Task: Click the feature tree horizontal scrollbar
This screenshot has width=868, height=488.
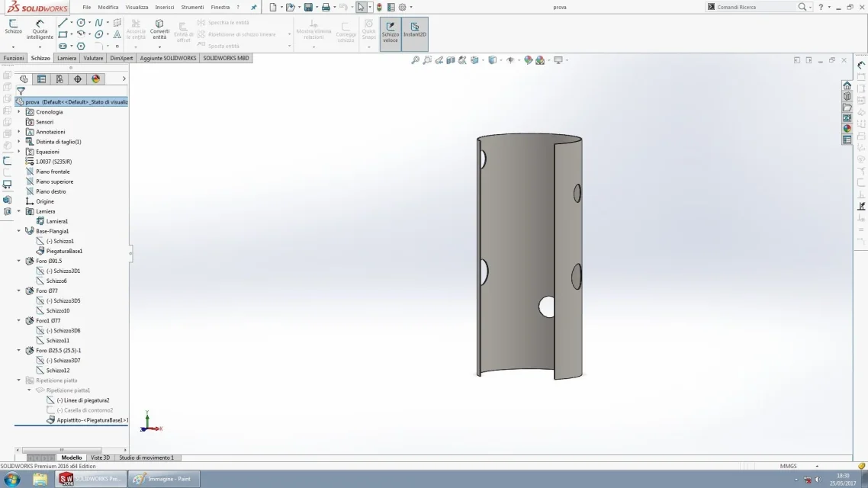Action: (62, 450)
